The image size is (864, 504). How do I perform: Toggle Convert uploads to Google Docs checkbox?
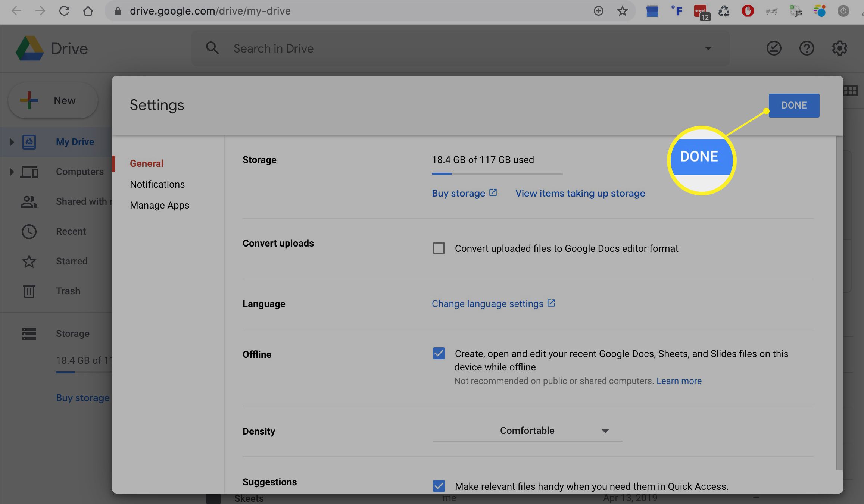point(439,248)
